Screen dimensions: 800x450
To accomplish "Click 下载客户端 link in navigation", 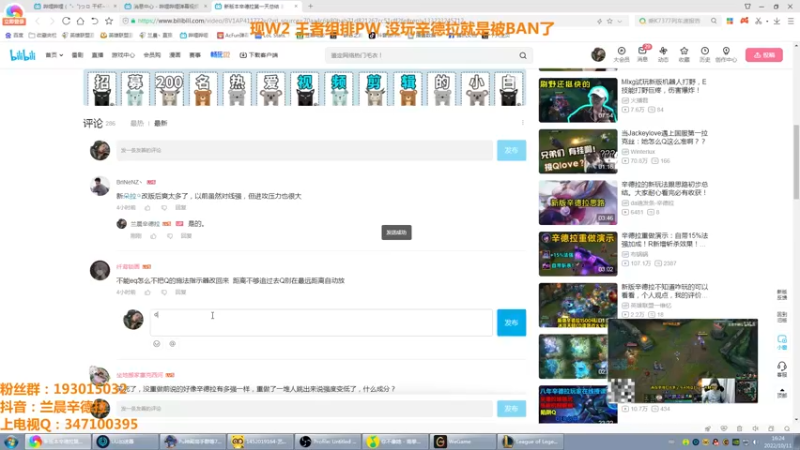I will tap(259, 55).
